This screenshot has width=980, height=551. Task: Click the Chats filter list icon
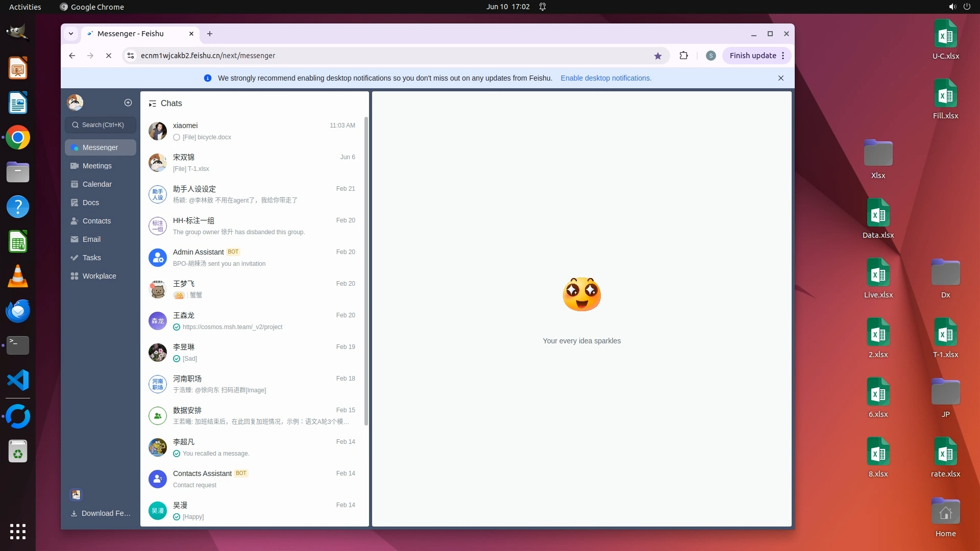(x=152, y=104)
